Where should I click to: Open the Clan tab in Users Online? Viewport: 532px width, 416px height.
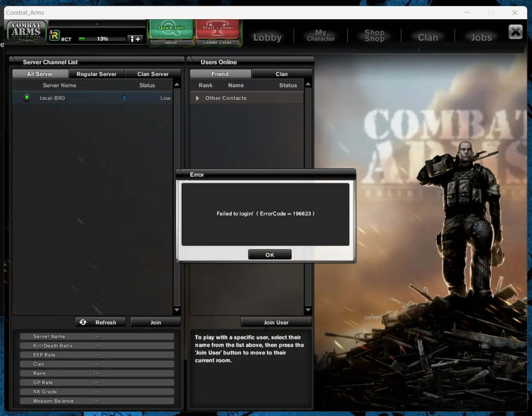point(282,74)
